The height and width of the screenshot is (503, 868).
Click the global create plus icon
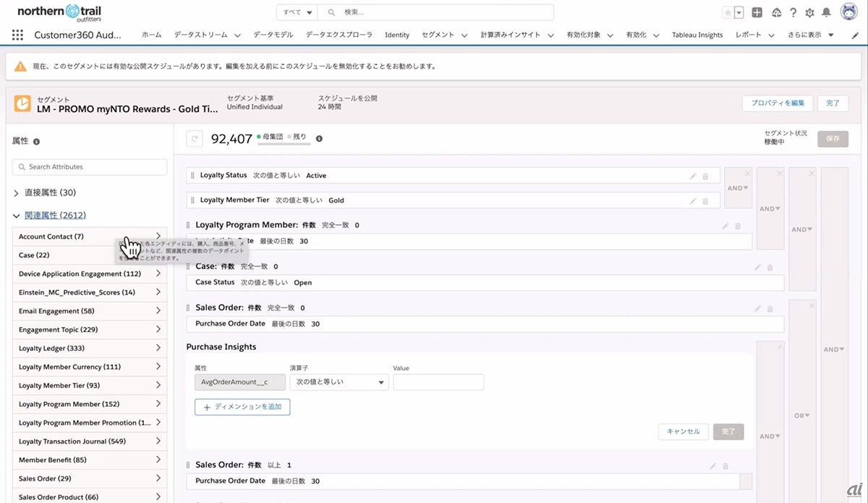click(757, 12)
